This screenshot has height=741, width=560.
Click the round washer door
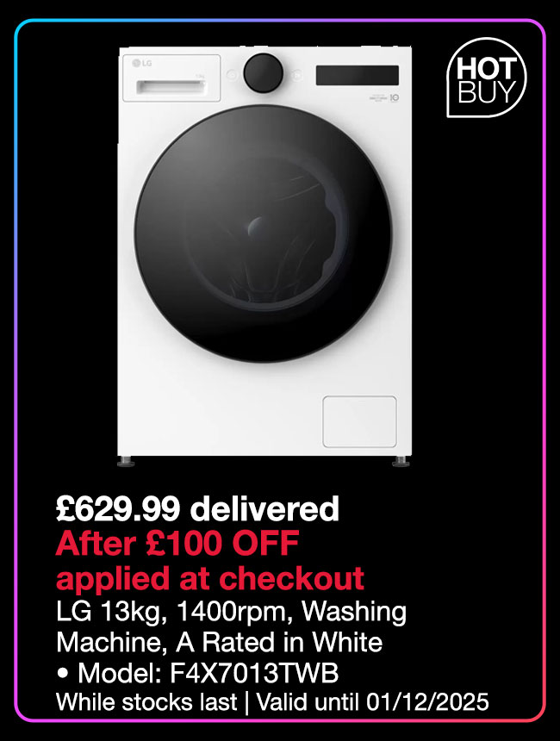click(264, 234)
